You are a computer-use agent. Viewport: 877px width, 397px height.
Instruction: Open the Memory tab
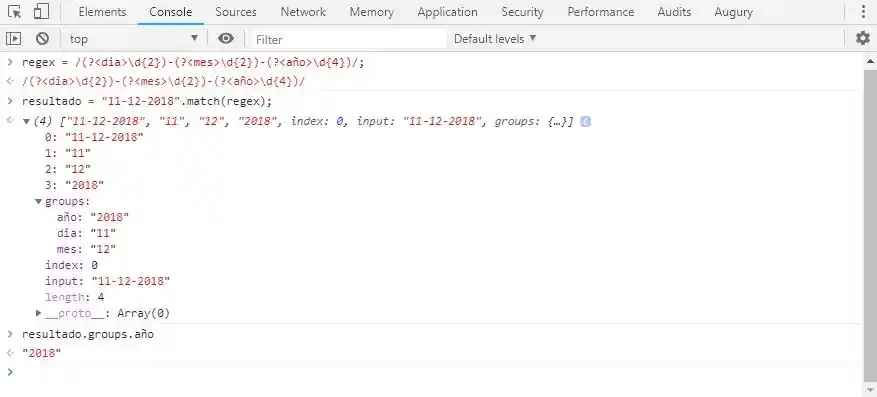(371, 12)
